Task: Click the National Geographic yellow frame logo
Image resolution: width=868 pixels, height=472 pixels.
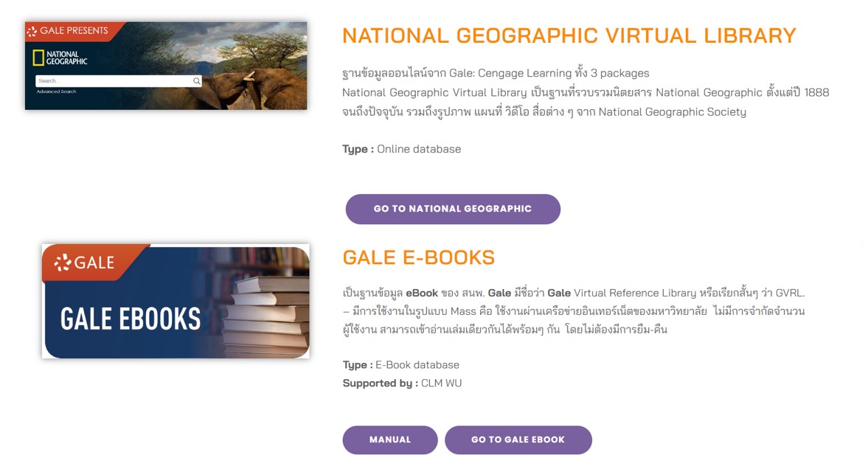Action: [x=38, y=58]
